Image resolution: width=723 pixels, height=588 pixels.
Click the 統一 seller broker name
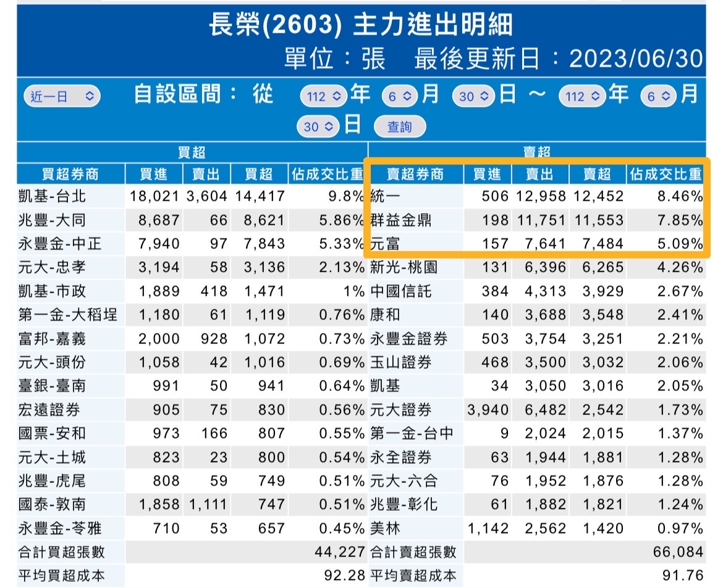385,196
